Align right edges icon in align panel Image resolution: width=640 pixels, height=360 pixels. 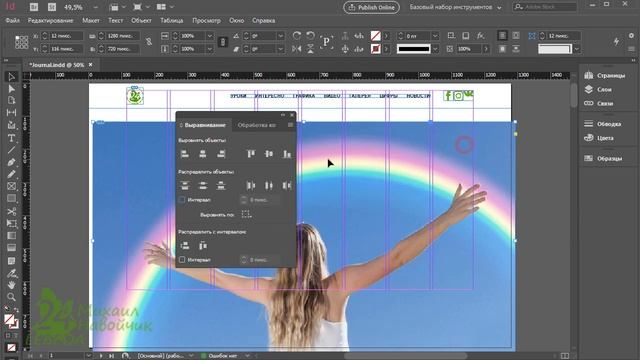point(221,154)
